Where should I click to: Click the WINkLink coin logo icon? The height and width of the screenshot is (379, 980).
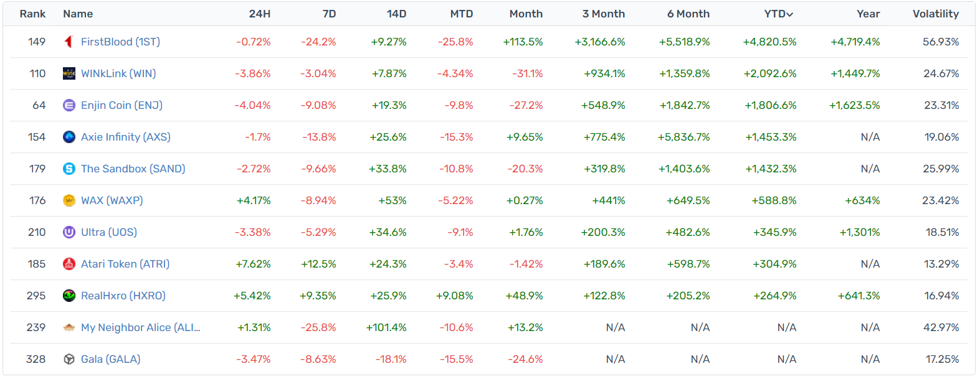pyautogui.click(x=69, y=73)
